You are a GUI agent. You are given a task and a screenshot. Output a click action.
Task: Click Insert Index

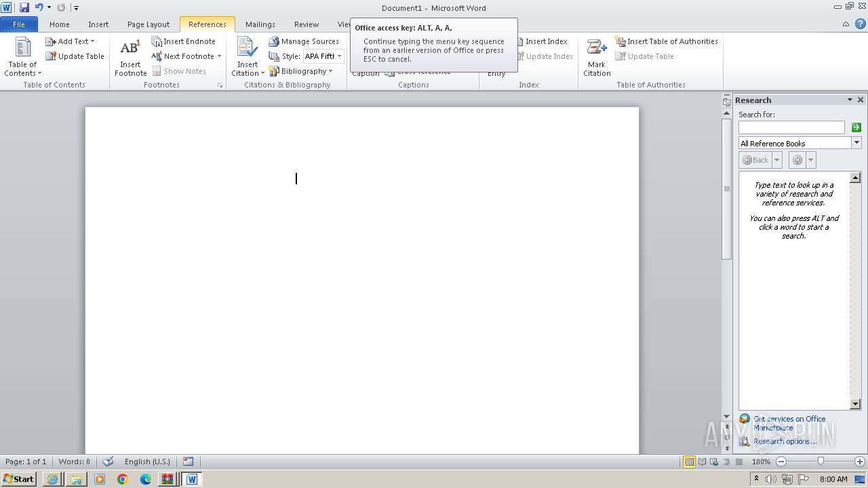[541, 41]
